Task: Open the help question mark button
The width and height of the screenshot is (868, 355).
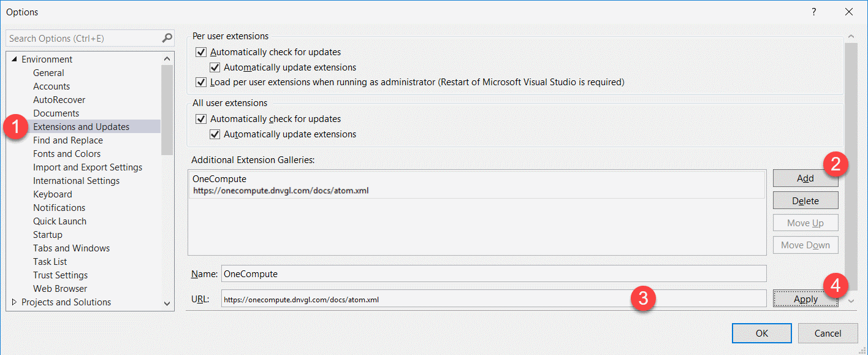Action: click(x=814, y=12)
